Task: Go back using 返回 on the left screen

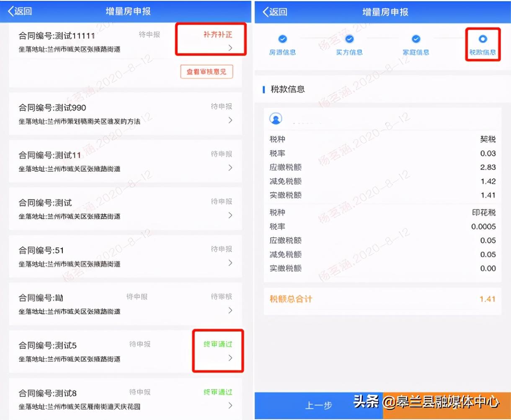Action: pos(20,11)
